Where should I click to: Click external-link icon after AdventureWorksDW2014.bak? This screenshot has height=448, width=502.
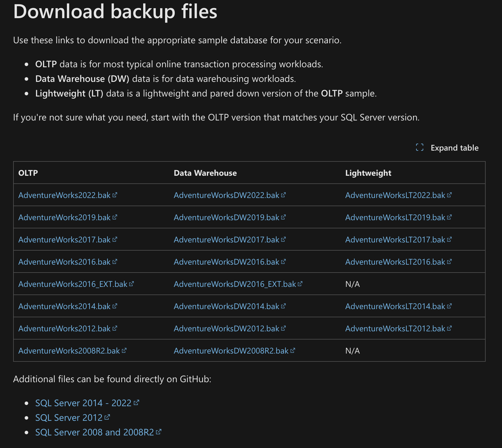[x=283, y=306]
